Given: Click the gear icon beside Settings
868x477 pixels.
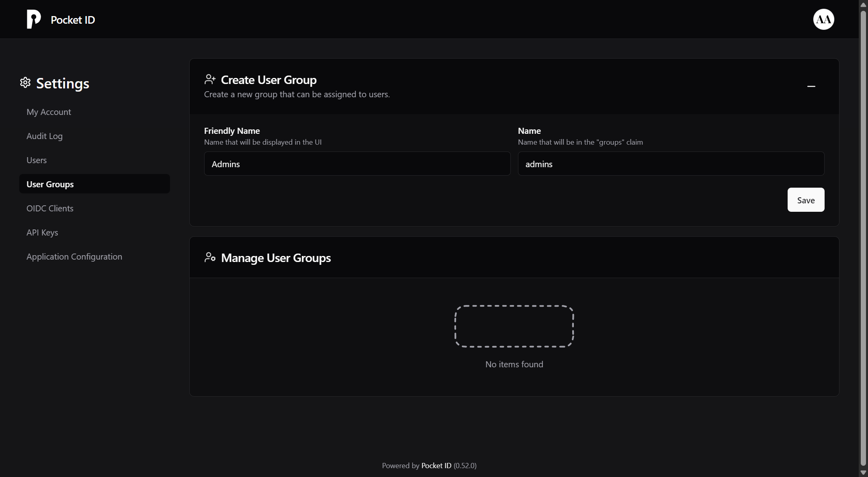Looking at the screenshot, I should [x=25, y=83].
